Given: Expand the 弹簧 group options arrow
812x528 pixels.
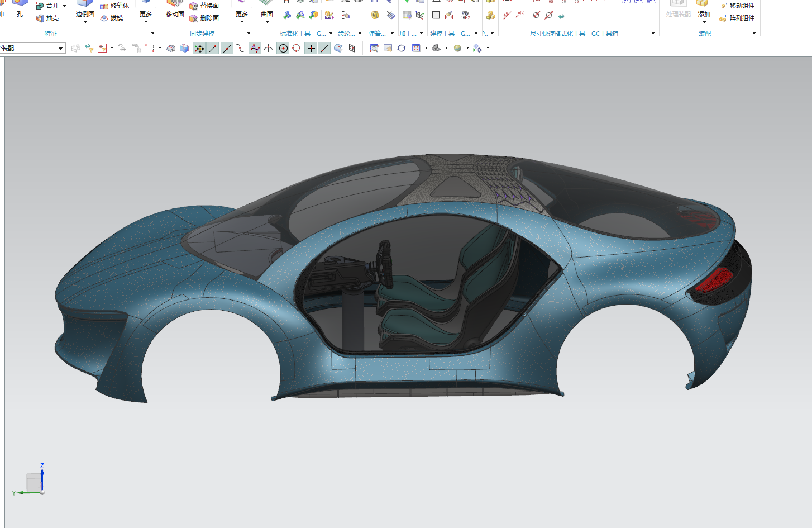Looking at the screenshot, I should click(392, 34).
